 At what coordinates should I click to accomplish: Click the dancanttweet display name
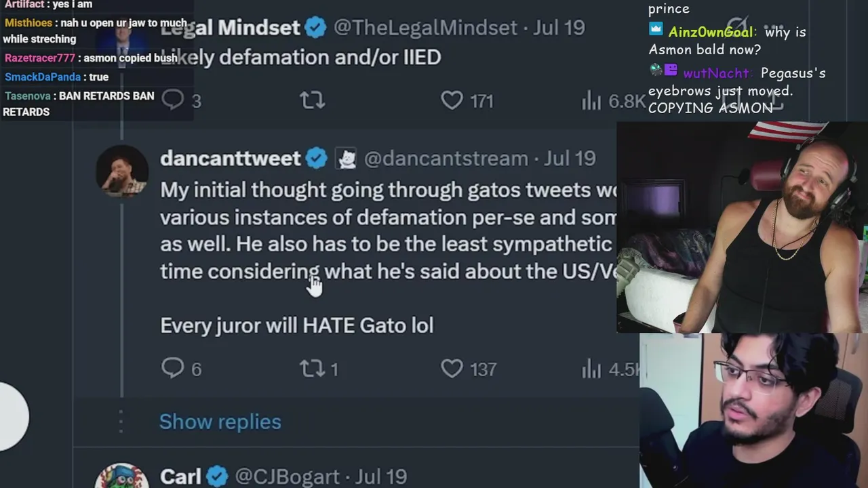[231, 159]
